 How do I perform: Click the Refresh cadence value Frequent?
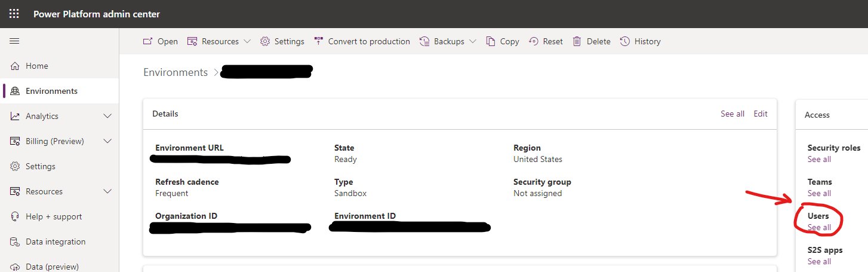point(172,193)
